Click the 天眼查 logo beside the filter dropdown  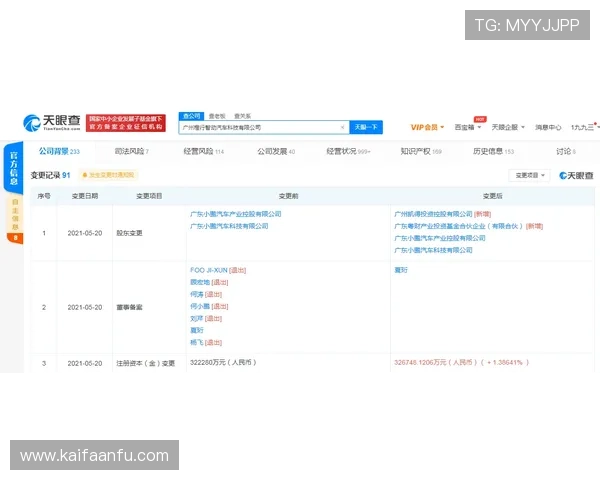(x=576, y=175)
